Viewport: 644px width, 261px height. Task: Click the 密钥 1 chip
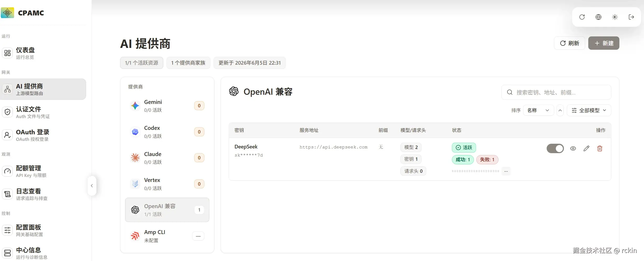(411, 159)
